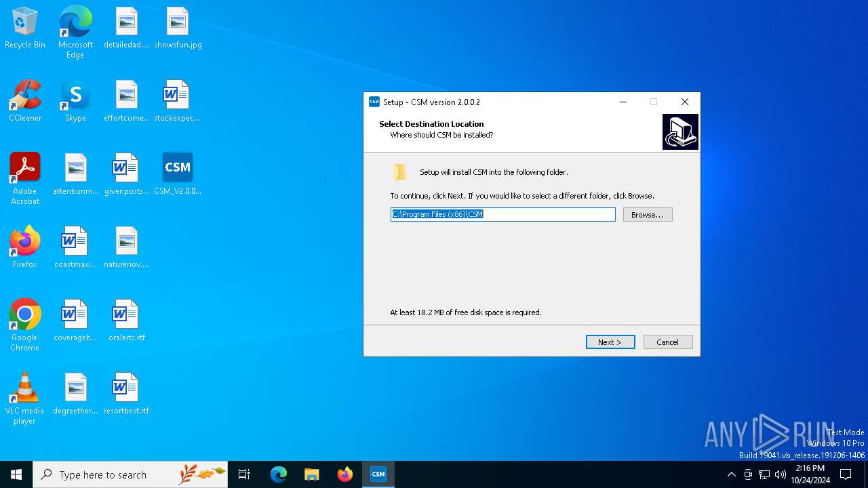Open the Recycle Bin desktop icon

pyautogui.click(x=25, y=28)
